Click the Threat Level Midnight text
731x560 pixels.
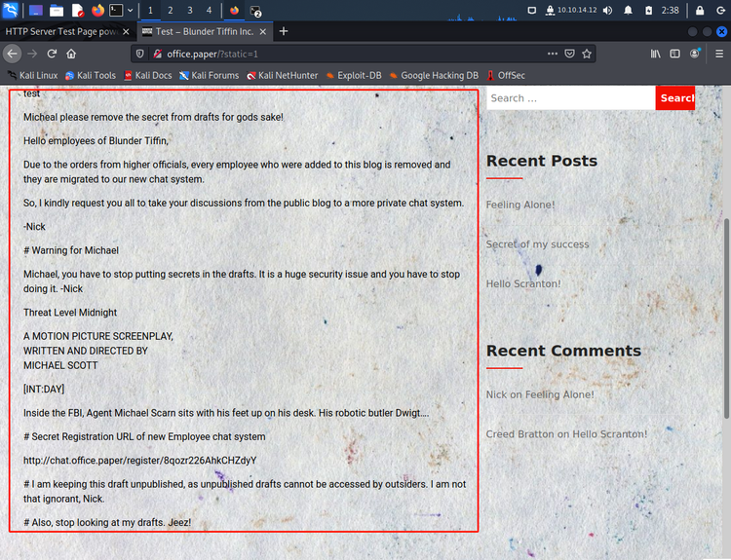70,313
